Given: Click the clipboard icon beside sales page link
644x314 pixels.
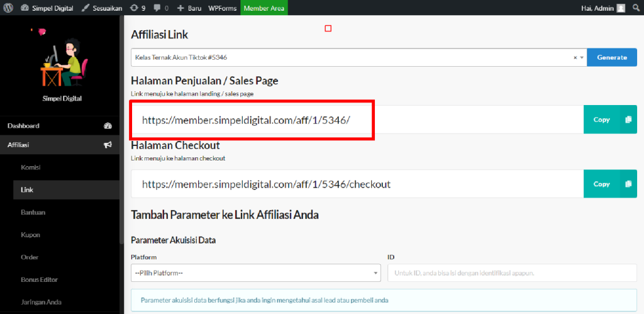Looking at the screenshot, I should click(628, 120).
